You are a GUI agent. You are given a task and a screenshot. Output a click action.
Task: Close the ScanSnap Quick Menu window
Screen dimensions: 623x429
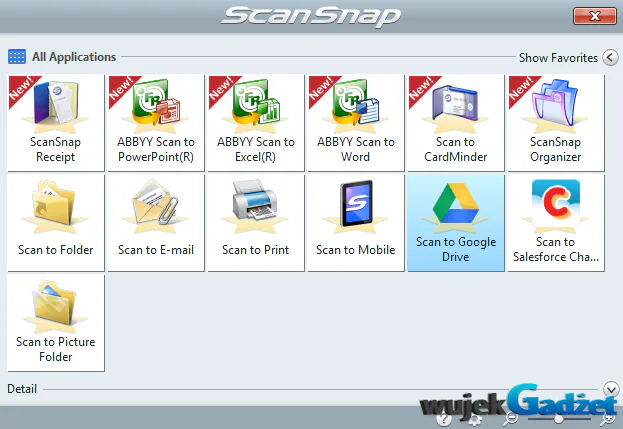point(595,16)
